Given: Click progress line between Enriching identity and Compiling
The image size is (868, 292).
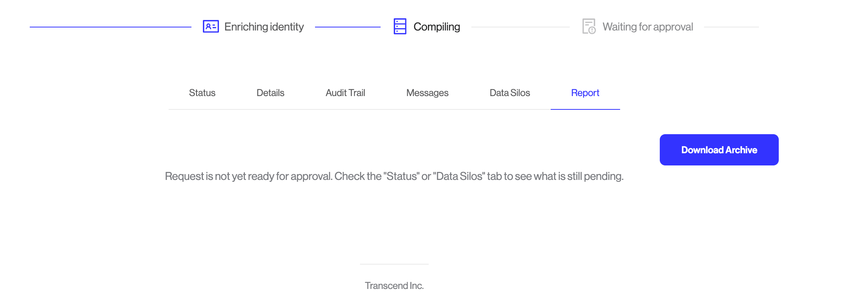Looking at the screenshot, I should [347, 27].
